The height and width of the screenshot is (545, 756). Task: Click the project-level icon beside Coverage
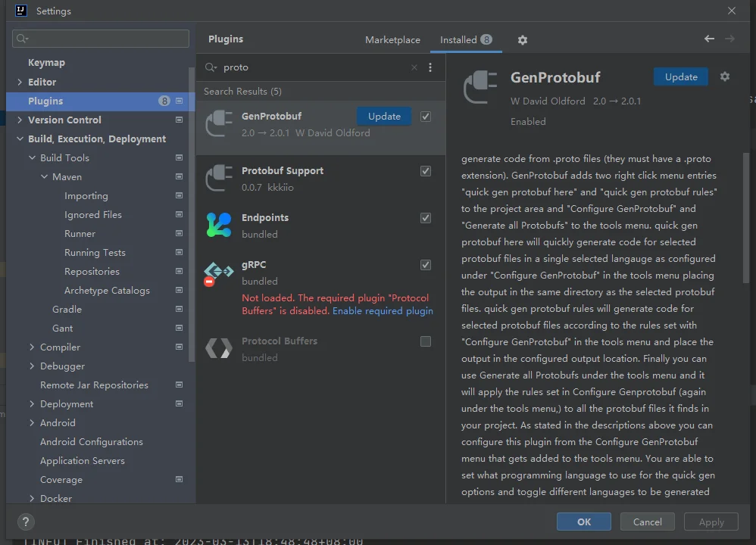click(x=179, y=479)
